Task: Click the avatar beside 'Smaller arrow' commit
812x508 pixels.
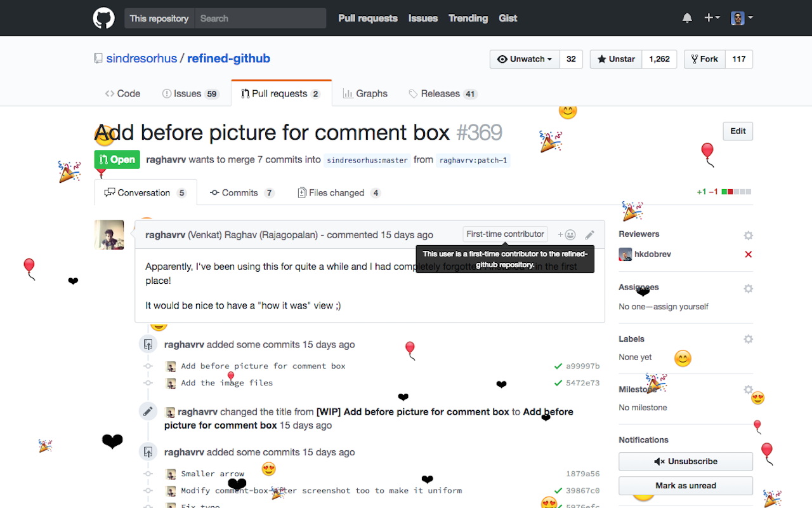Action: (171, 474)
